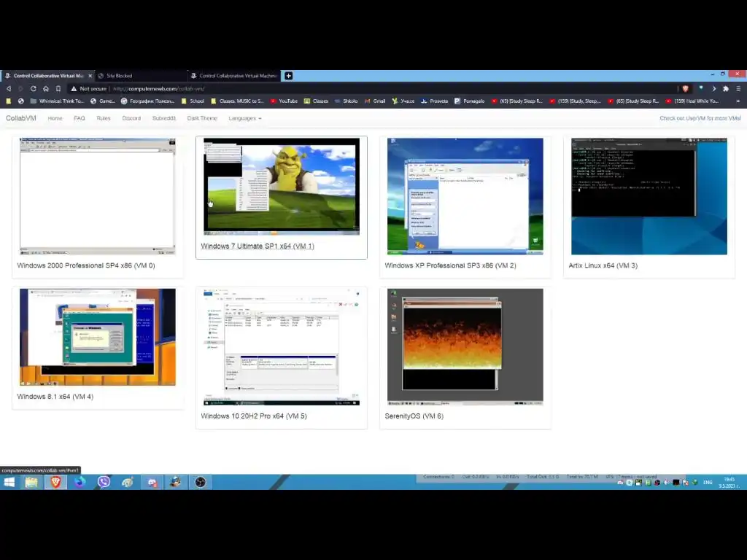Bookmark this page with the bookmark icon

click(x=58, y=88)
